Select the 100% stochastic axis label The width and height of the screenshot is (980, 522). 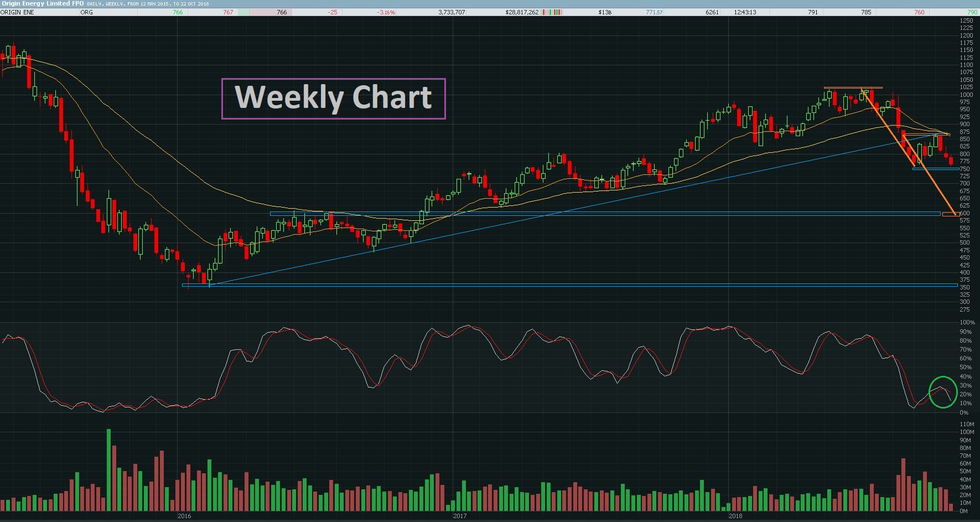click(x=967, y=322)
